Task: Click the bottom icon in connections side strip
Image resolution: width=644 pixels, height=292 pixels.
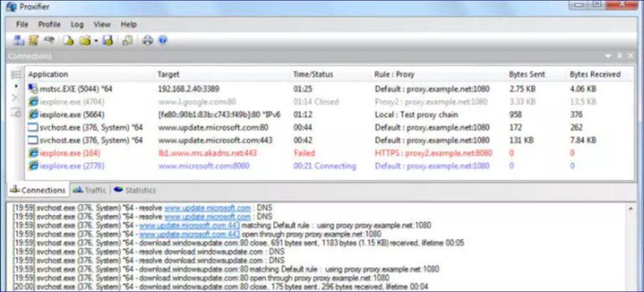Action: coord(16,112)
